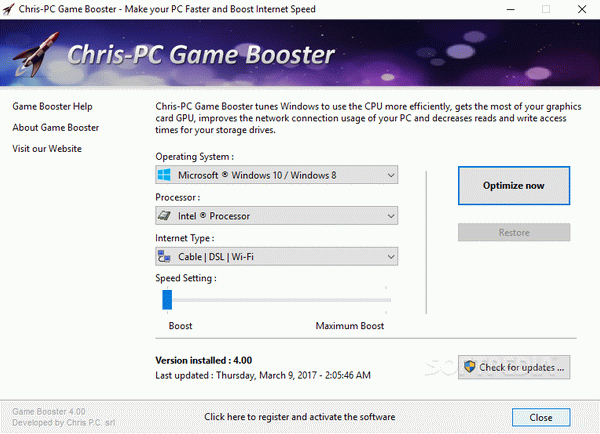This screenshot has height=434, width=600.
Task: Click the Windows logo in Operating System box
Action: pyautogui.click(x=165, y=175)
